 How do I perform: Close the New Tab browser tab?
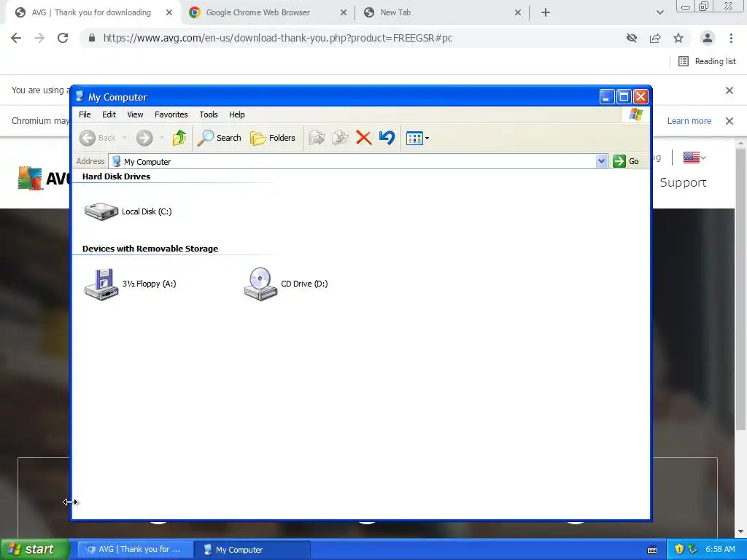tap(518, 13)
